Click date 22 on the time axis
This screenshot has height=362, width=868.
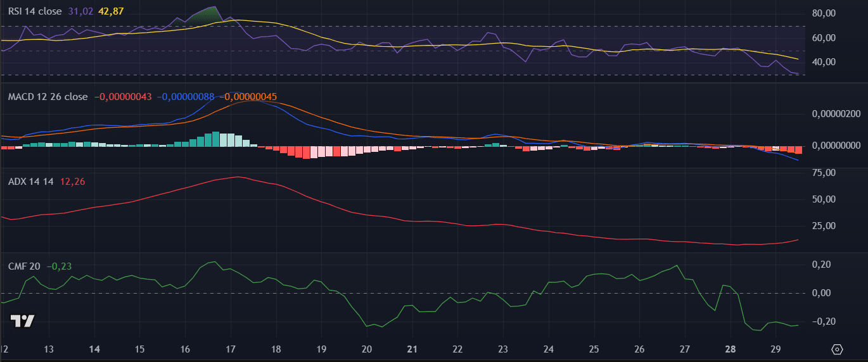coord(457,349)
